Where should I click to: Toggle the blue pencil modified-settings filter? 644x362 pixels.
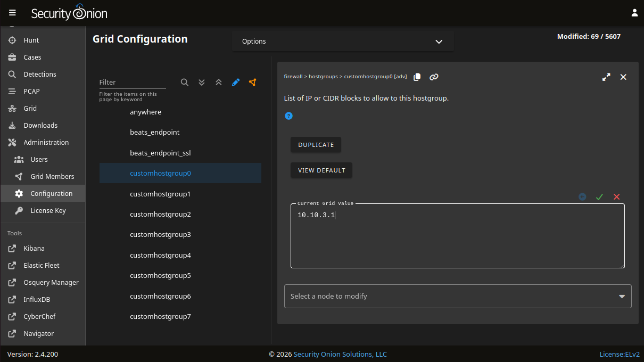point(236,83)
